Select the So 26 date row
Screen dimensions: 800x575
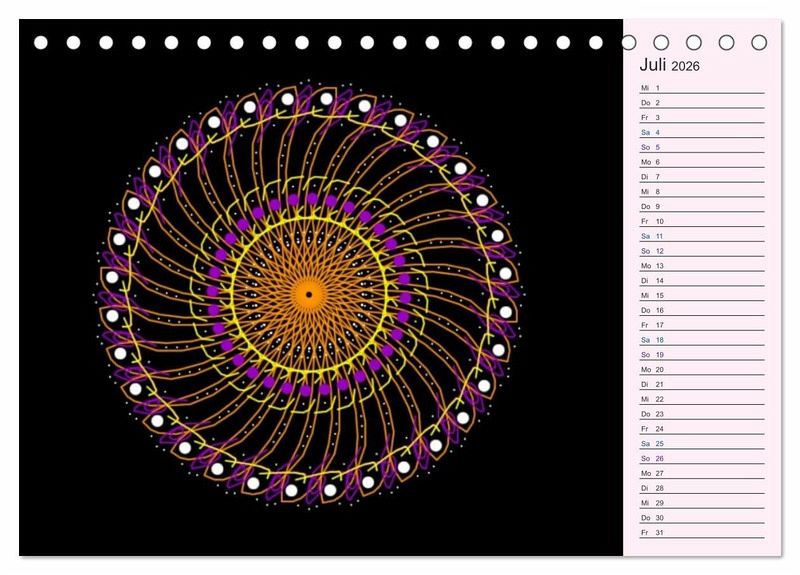702,458
